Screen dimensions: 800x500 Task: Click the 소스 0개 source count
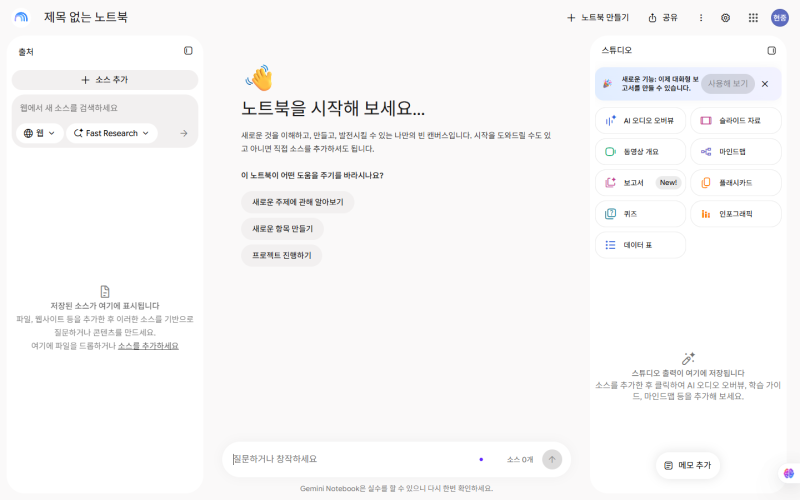(x=520, y=460)
